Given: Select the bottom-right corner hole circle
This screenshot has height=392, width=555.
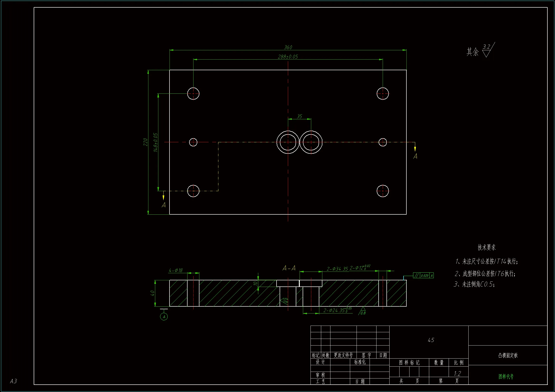Looking at the screenshot, I should 383,191.
